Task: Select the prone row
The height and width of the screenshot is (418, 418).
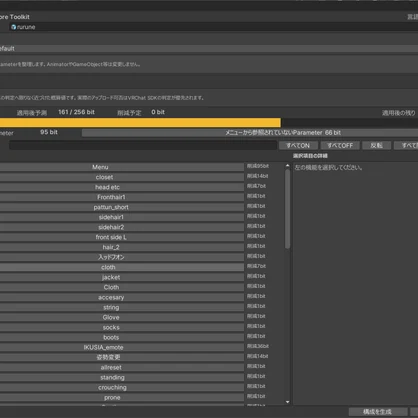Action: coord(122,397)
